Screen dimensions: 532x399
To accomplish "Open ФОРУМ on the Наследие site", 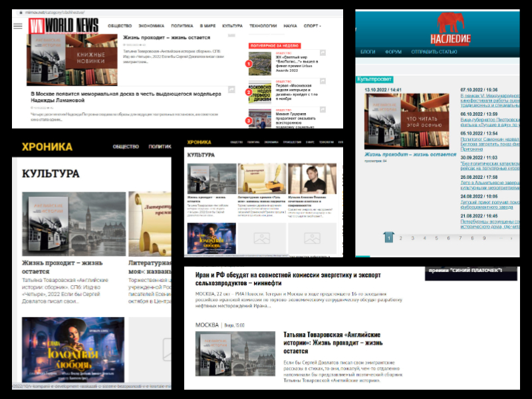I will click(x=393, y=52).
